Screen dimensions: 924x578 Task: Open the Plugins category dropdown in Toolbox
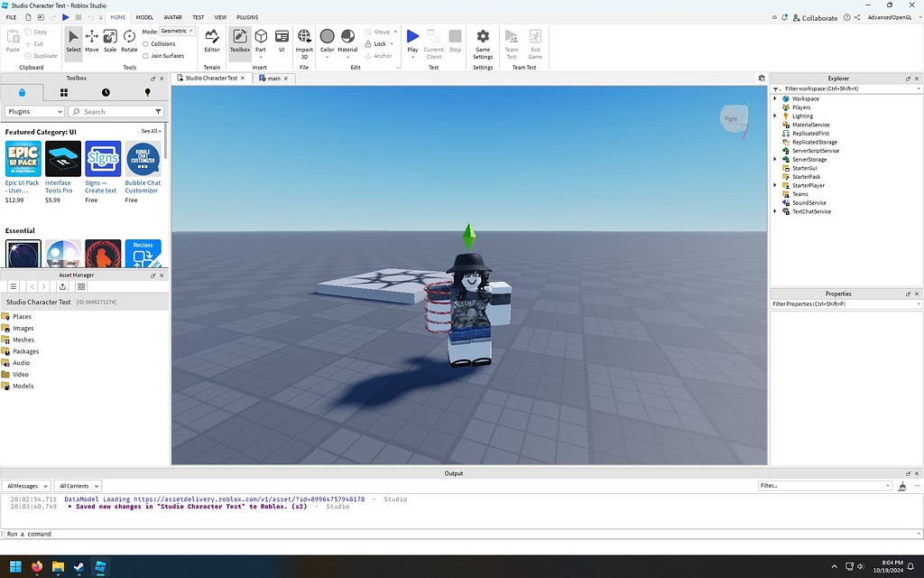click(34, 111)
